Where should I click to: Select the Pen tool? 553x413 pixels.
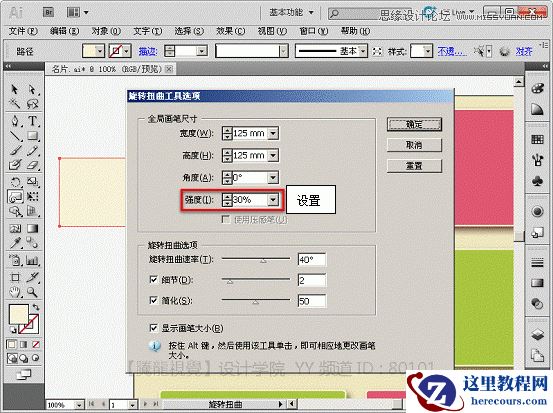click(x=14, y=121)
